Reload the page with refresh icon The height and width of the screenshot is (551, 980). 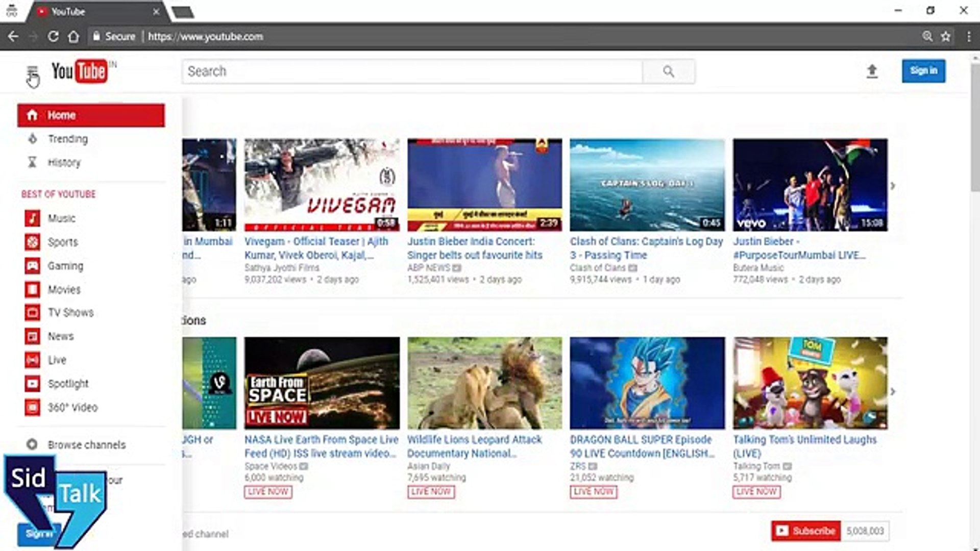point(53,36)
